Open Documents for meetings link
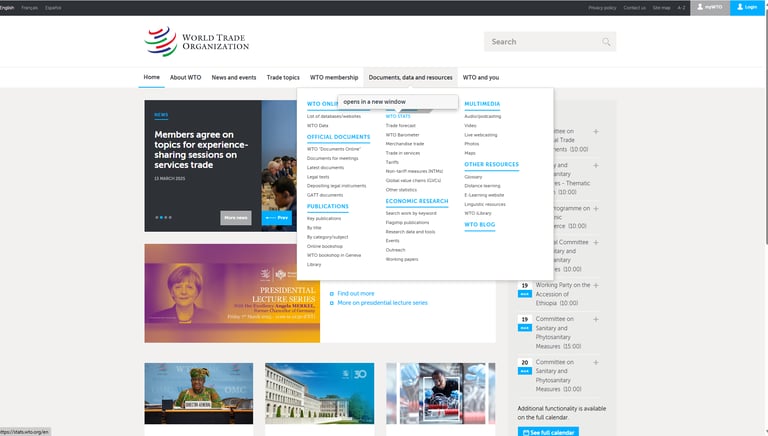The image size is (768, 436). pos(333,158)
